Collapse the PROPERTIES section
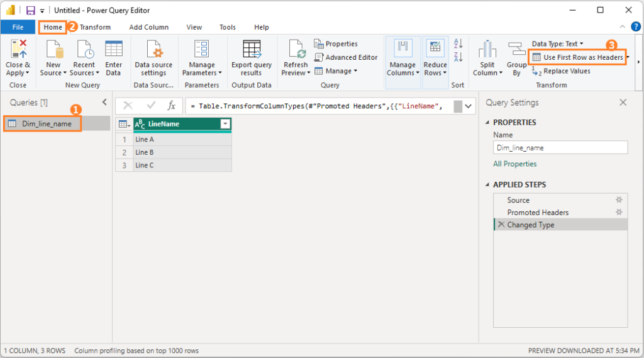The image size is (644, 358). tap(487, 122)
